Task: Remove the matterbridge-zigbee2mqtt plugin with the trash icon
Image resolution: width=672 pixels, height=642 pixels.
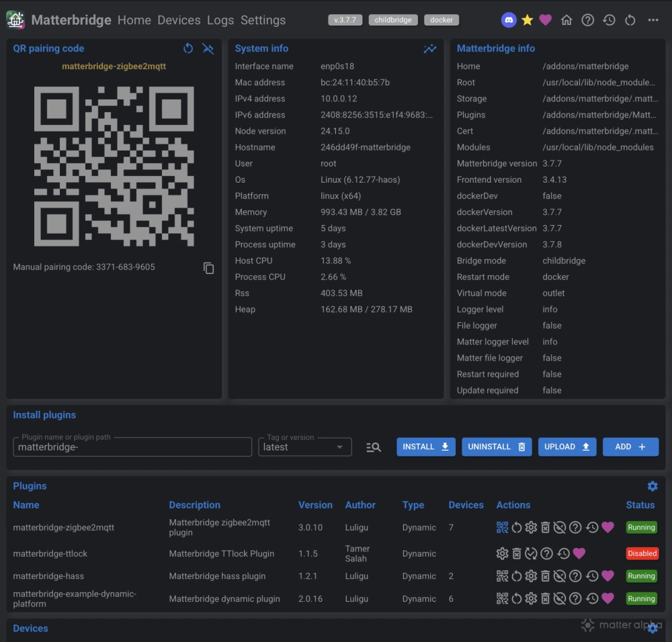Action: 545,527
